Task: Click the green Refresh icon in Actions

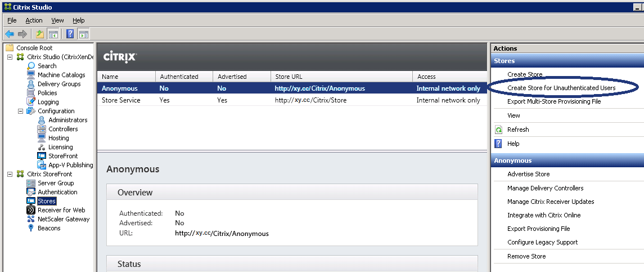Action: click(x=498, y=130)
